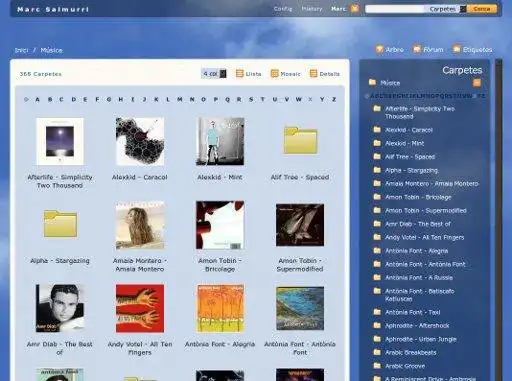This screenshot has height=381, width=512.
Task: Click folder icon beside Amon Tobin - Bricolage in sidebar
Action: point(377,197)
